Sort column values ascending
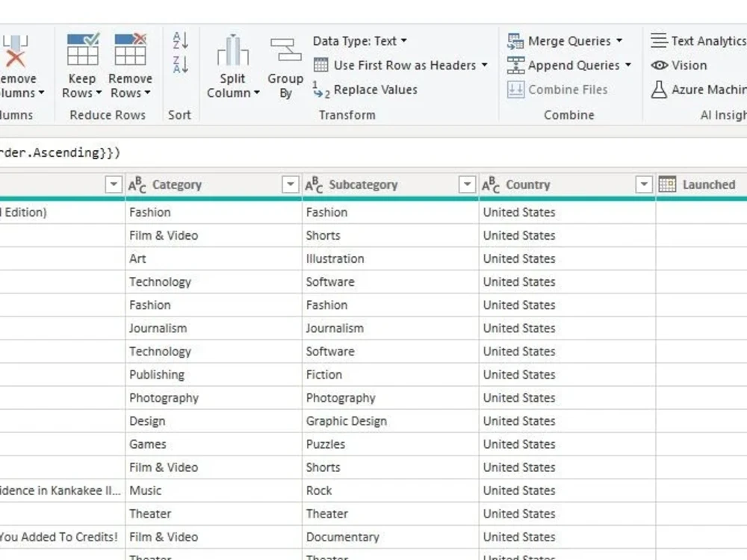The image size is (747, 560). (179, 41)
